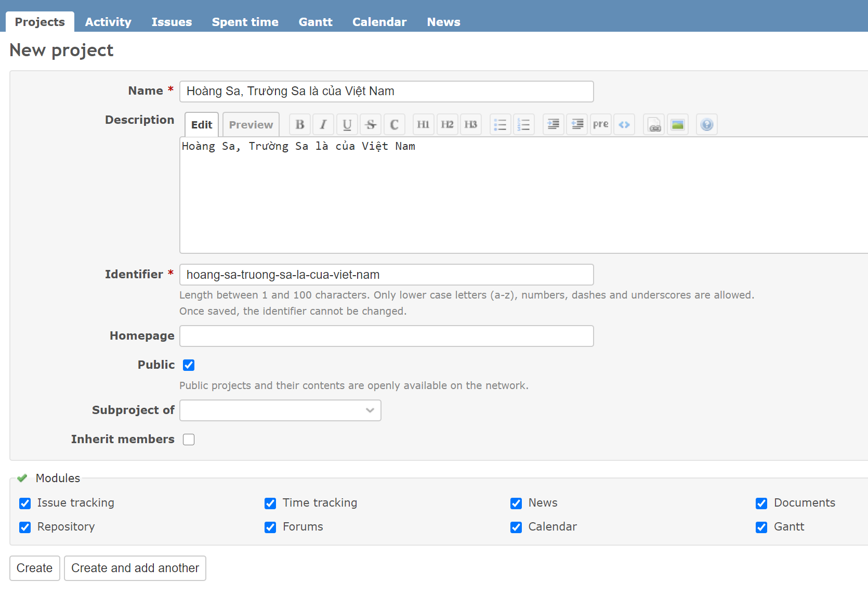Collapse the Modules section

(x=57, y=478)
